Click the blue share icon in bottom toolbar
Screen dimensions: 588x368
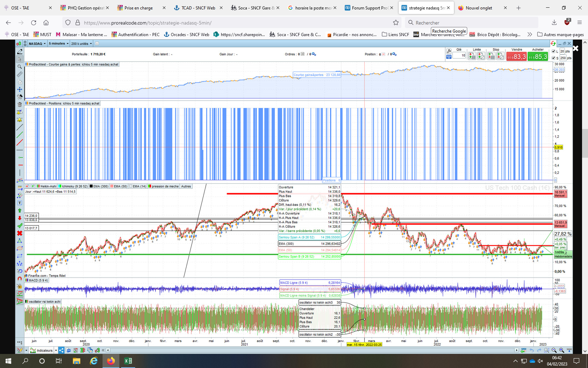point(61,350)
